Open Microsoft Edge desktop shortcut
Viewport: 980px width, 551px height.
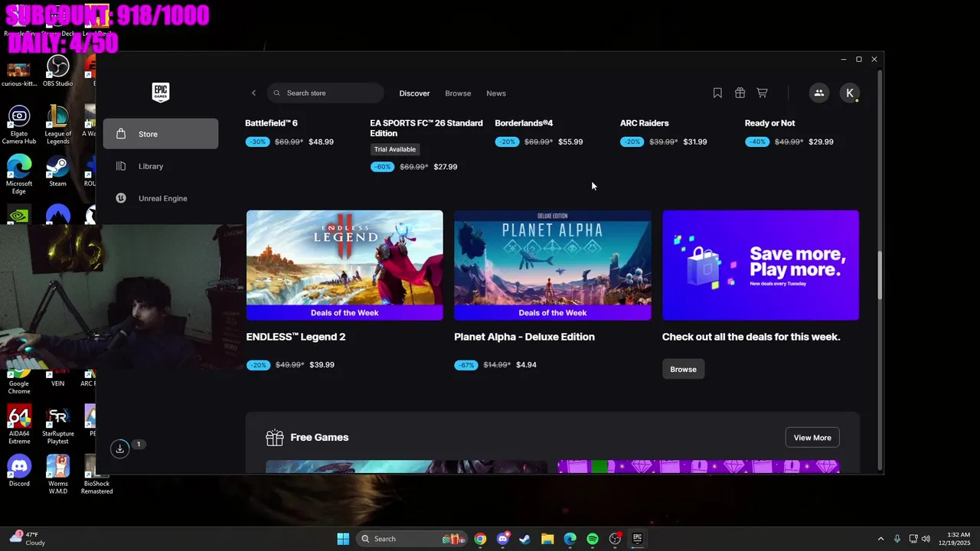coord(19,174)
